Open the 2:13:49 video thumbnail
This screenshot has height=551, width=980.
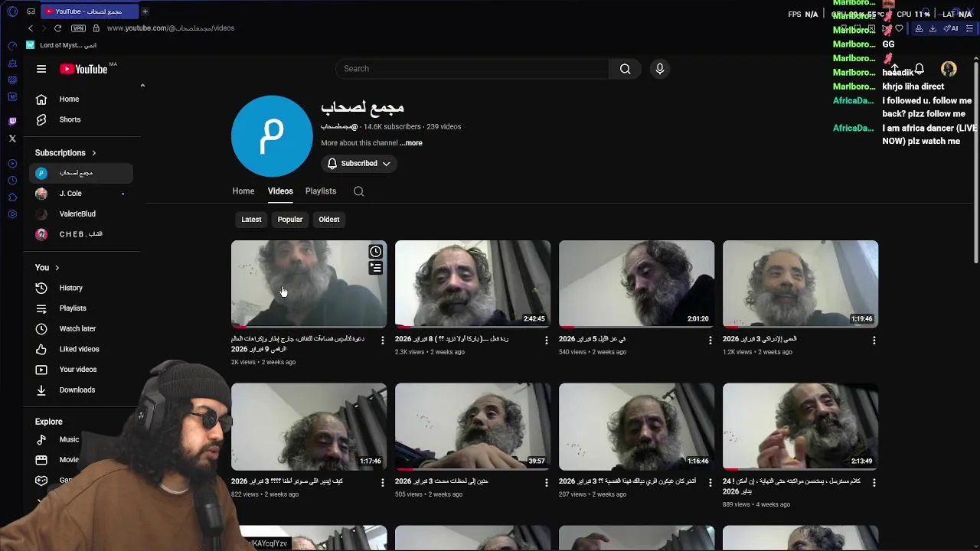(x=800, y=426)
